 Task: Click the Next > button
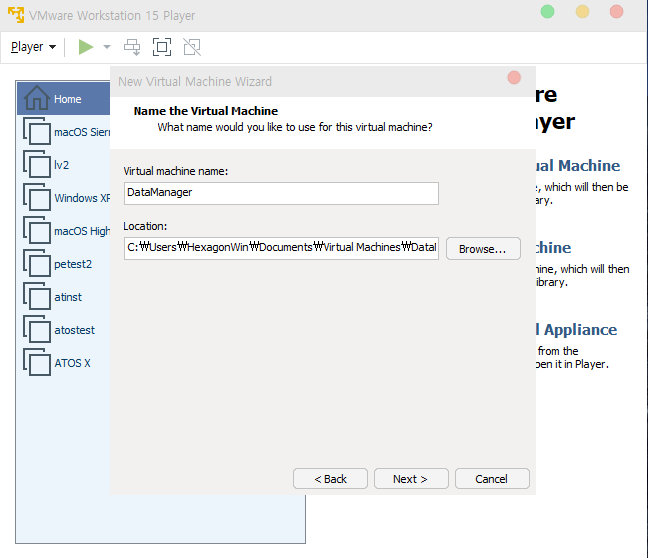[411, 479]
